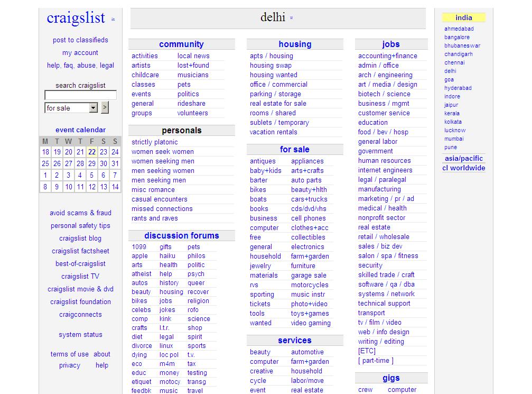Open the services section heading
This screenshot has width=532, height=394.
294,341
